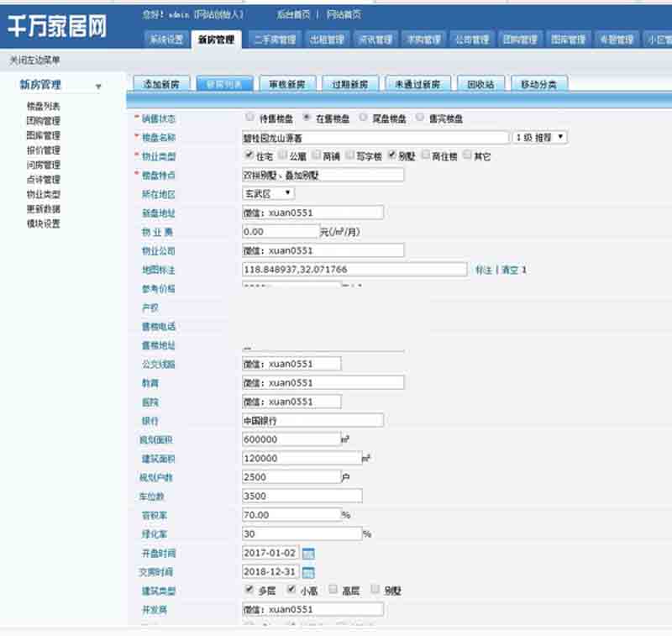Viewport: 672px width, 636px height.
Task: Open calendar picker for 交房时间 date
Action: (308, 572)
